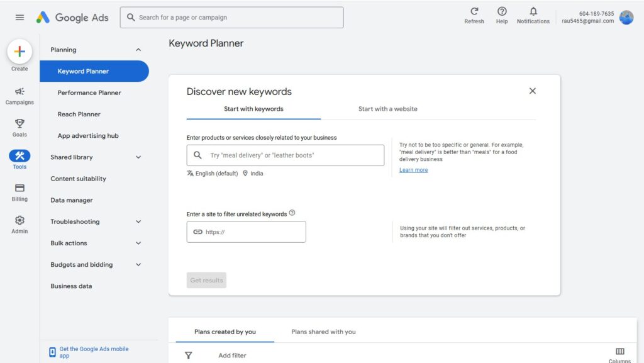
Task: Open App advertising hub
Action: 88,136
